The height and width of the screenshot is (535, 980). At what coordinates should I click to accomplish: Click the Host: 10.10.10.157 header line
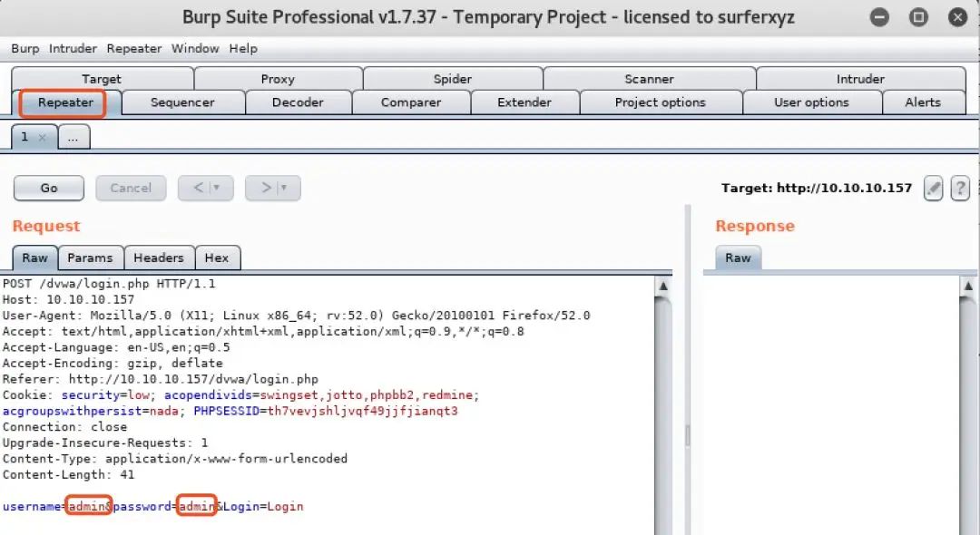68,299
